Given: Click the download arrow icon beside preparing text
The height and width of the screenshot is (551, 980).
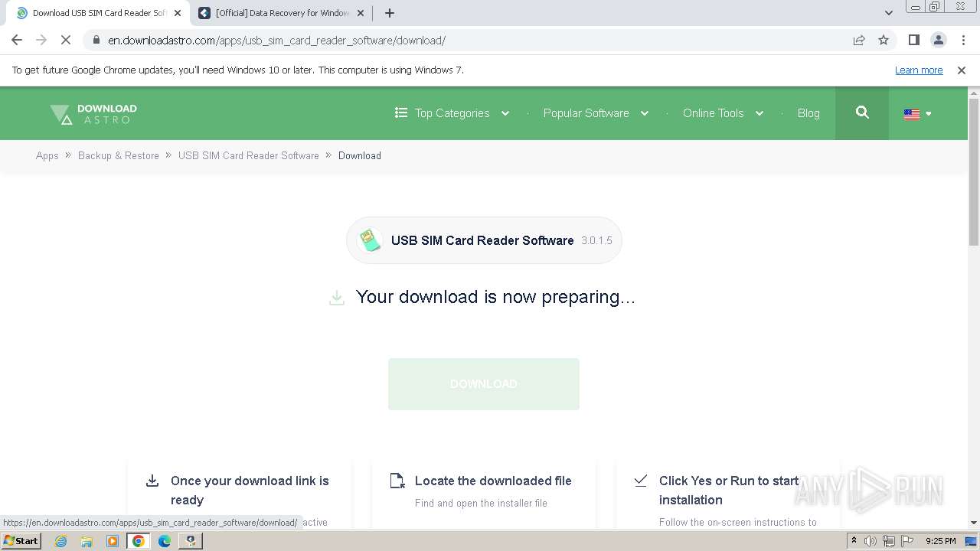Looking at the screenshot, I should click(x=337, y=298).
